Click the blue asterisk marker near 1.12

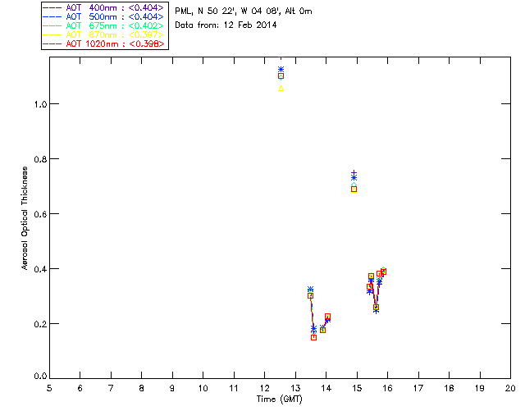click(x=281, y=70)
